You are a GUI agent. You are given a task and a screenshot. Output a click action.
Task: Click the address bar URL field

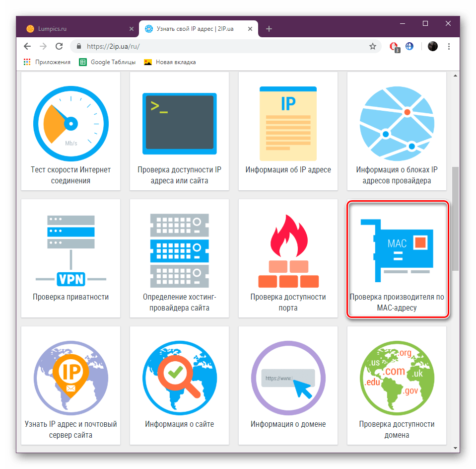click(223, 46)
